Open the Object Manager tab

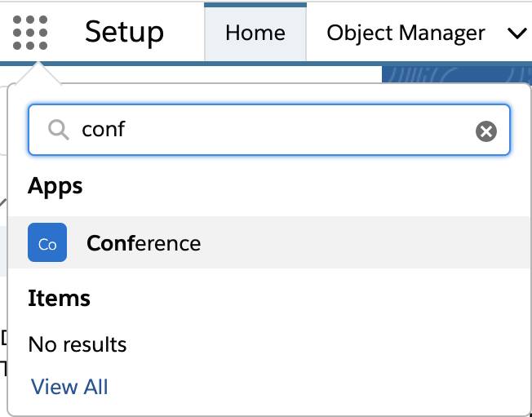pos(406,33)
